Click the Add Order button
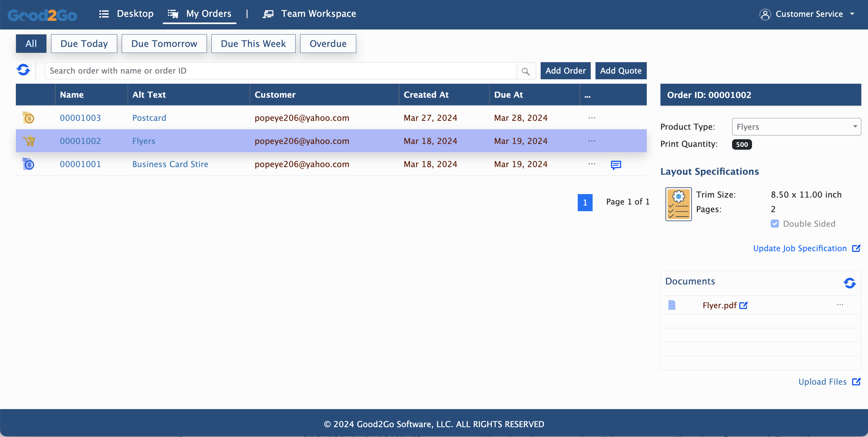Image resolution: width=868 pixels, height=437 pixels. [565, 71]
